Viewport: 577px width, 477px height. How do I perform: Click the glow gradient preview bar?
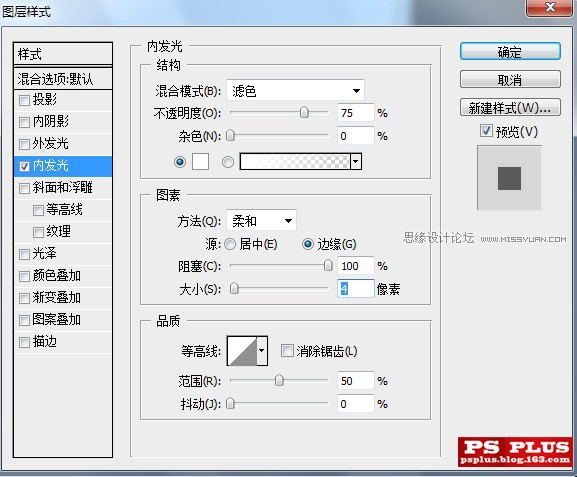pos(295,162)
